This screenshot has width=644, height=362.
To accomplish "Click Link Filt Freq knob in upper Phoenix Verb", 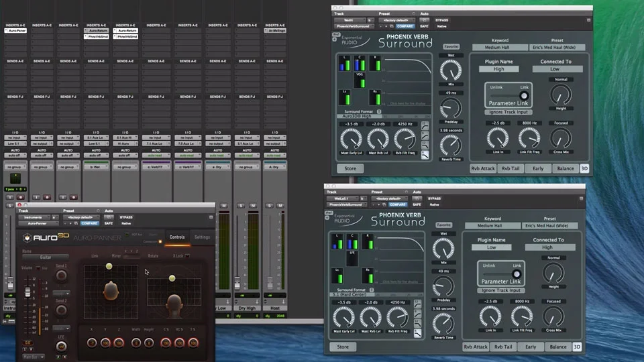I will tap(529, 138).
